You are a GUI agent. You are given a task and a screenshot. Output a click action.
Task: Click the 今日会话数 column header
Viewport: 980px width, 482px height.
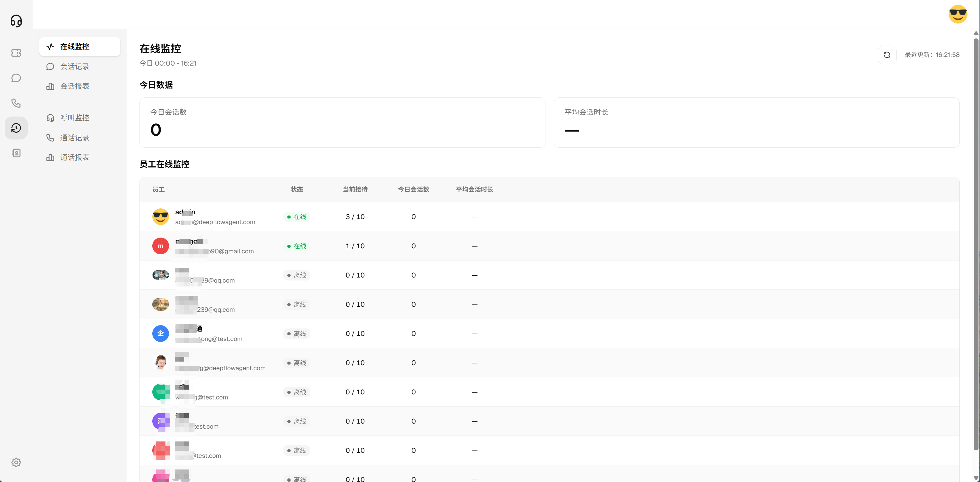(413, 190)
